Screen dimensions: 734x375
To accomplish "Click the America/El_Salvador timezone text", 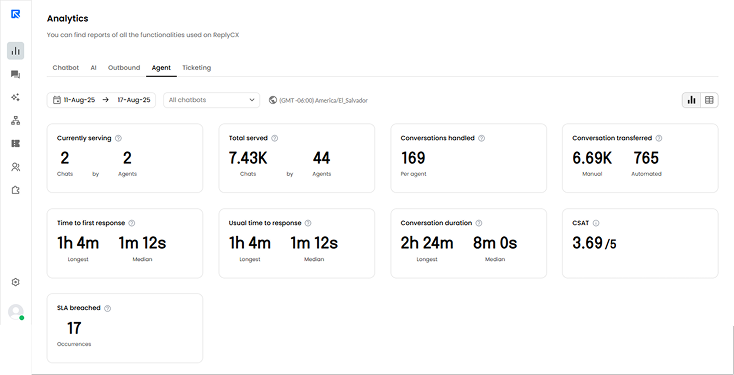I will click(x=323, y=100).
